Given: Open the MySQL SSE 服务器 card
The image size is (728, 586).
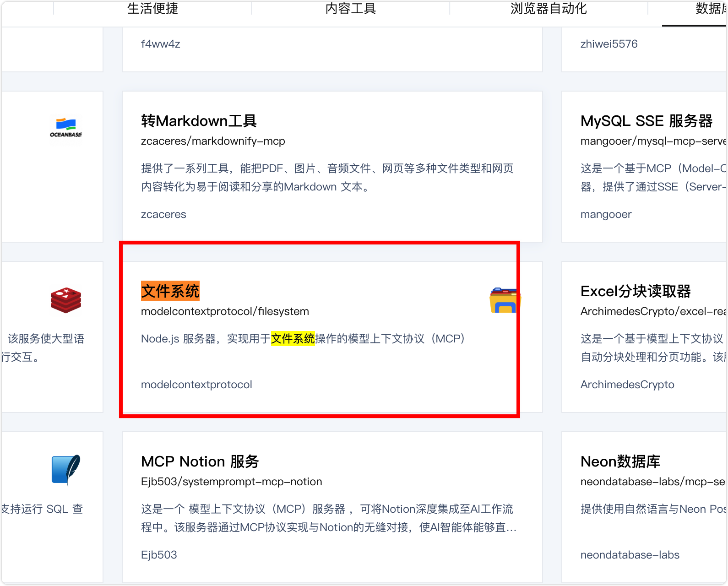Looking at the screenshot, I should point(647,121).
